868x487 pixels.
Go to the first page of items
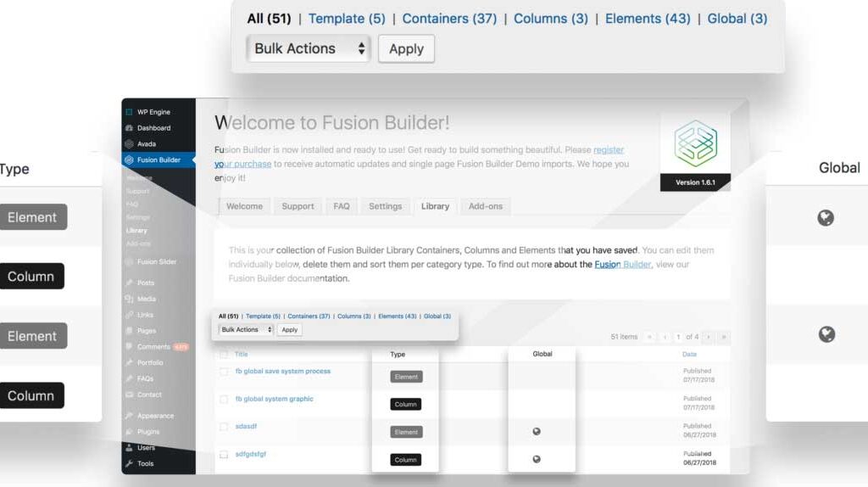click(649, 337)
